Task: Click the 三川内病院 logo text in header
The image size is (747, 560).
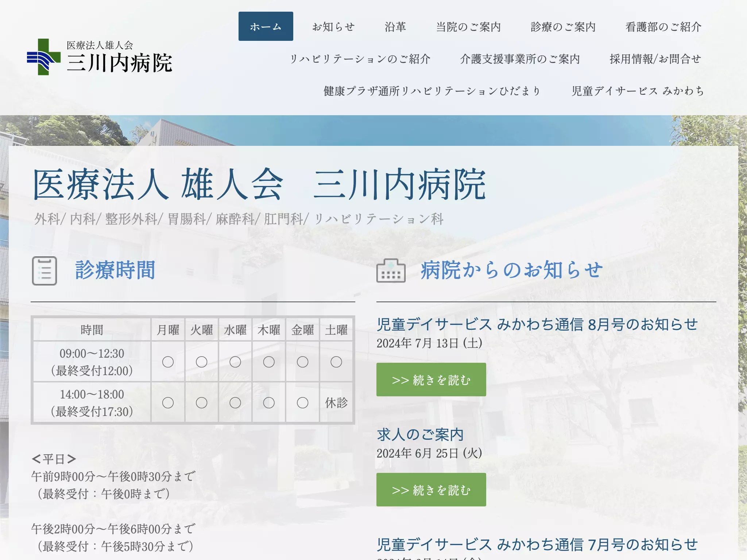Action: [x=120, y=63]
